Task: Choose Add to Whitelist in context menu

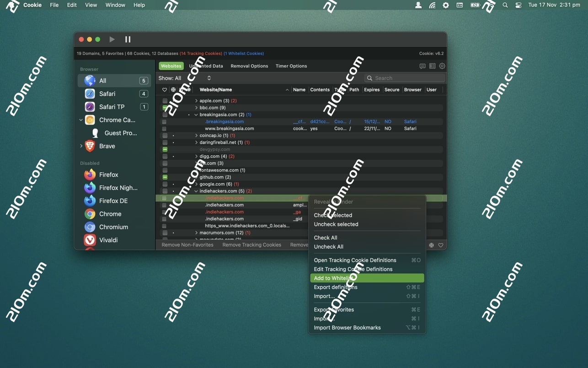Action: pyautogui.click(x=367, y=278)
